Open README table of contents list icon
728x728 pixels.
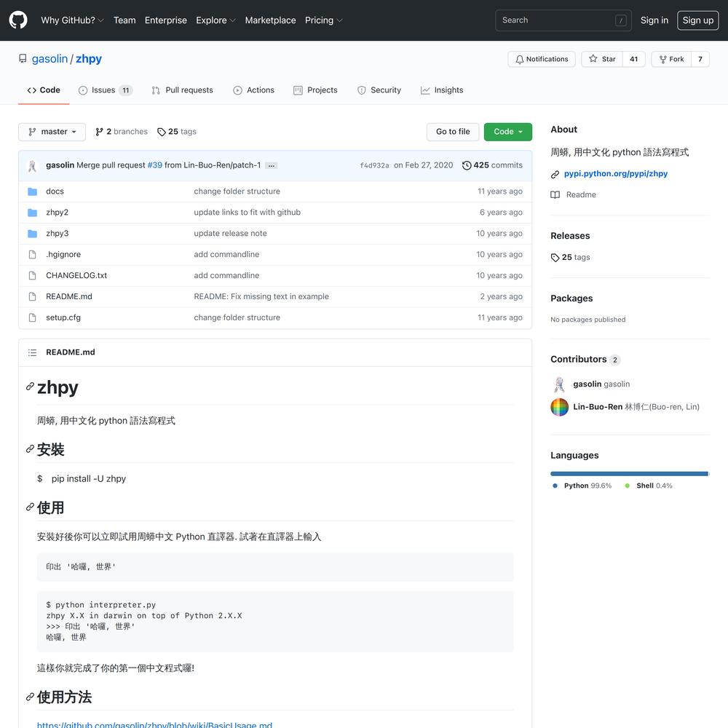[x=32, y=352]
